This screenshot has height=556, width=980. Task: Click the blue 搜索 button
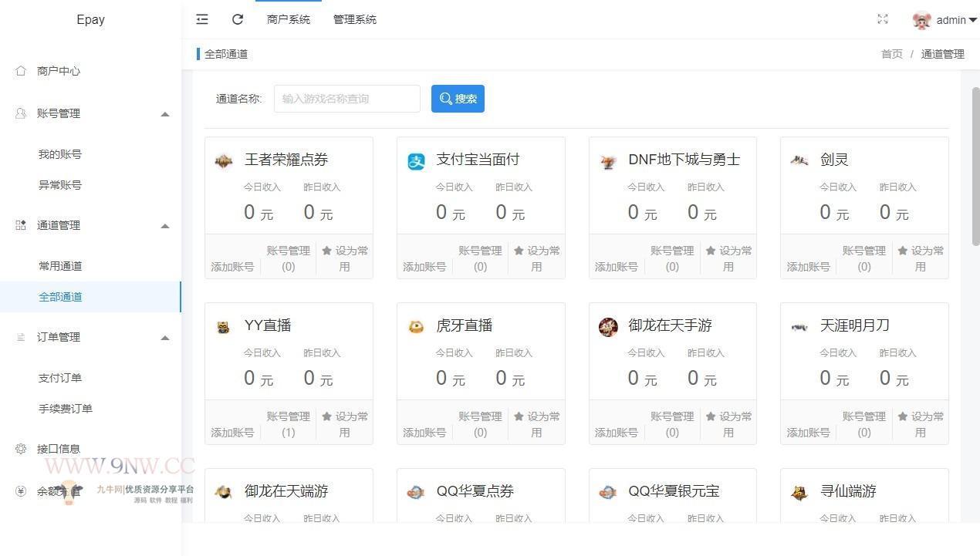[x=458, y=99]
